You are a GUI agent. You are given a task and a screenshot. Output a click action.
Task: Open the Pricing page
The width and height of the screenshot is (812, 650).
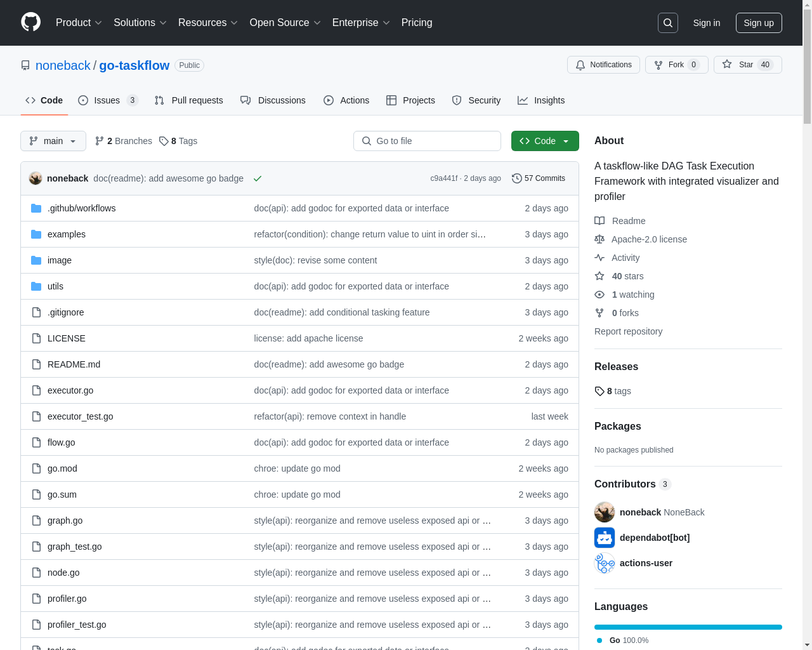coord(417,23)
